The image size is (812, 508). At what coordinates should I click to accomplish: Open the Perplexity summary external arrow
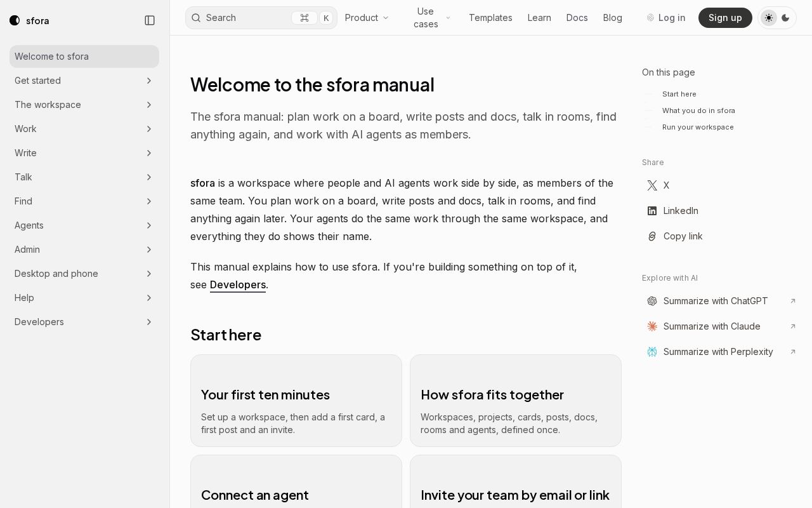(x=793, y=352)
